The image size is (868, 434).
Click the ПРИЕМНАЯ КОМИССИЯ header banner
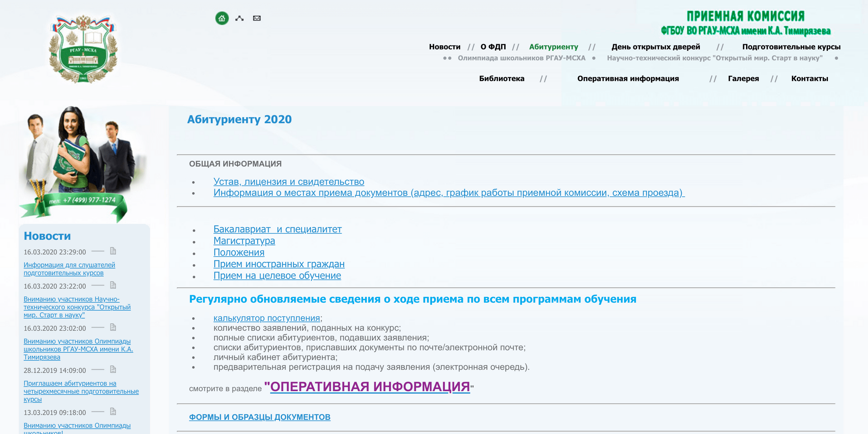click(x=746, y=24)
